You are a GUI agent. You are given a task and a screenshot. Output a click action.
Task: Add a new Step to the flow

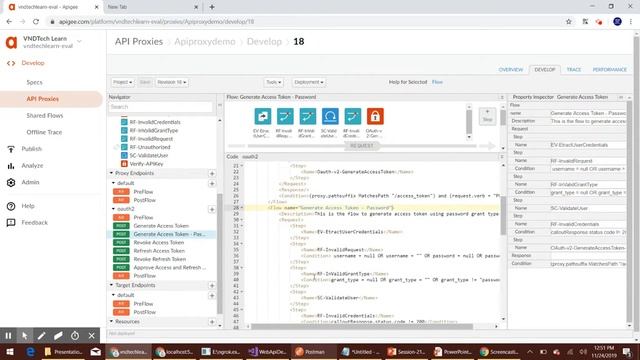[x=487, y=116]
